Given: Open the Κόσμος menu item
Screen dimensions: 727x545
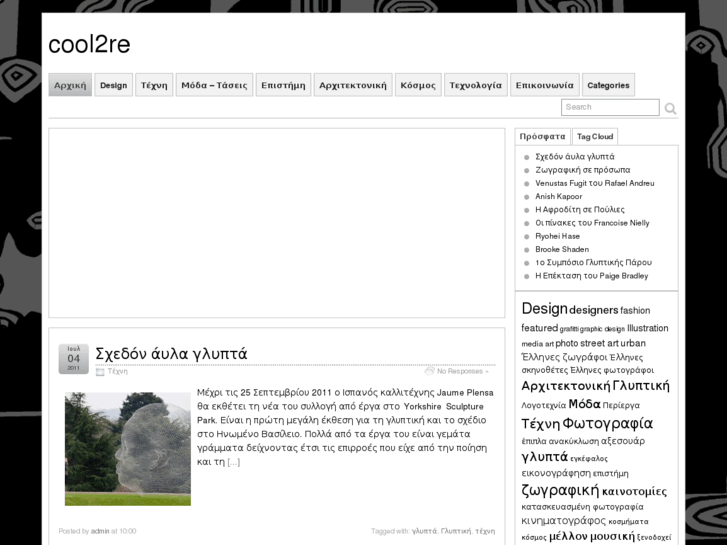Looking at the screenshot, I should (x=418, y=85).
